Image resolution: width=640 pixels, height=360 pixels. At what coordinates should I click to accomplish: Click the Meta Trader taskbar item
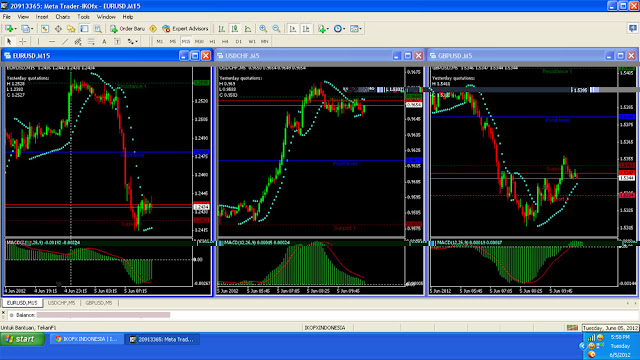click(162, 339)
